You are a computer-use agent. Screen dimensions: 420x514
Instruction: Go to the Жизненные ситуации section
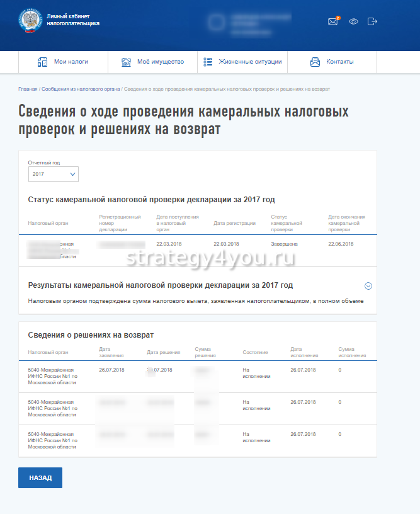click(250, 62)
